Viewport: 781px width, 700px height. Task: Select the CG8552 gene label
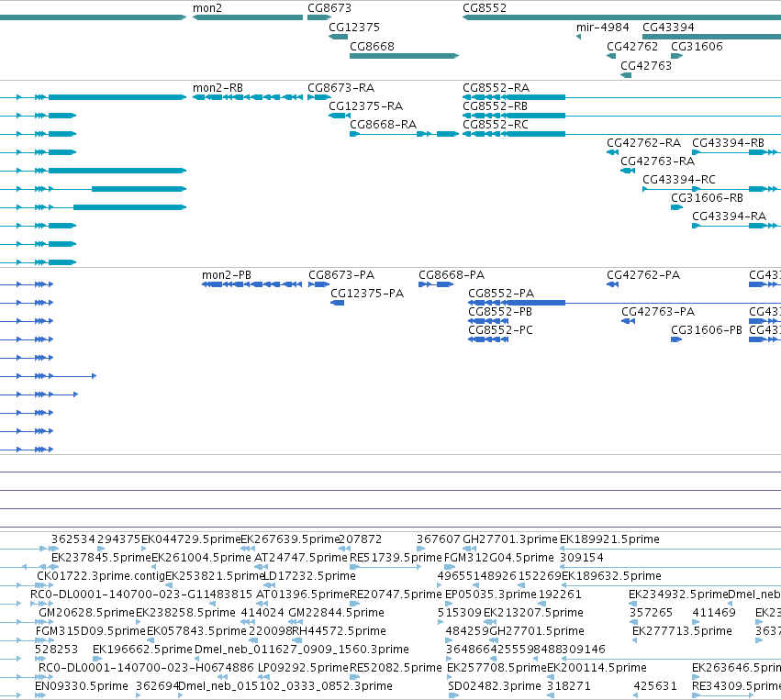click(x=485, y=8)
